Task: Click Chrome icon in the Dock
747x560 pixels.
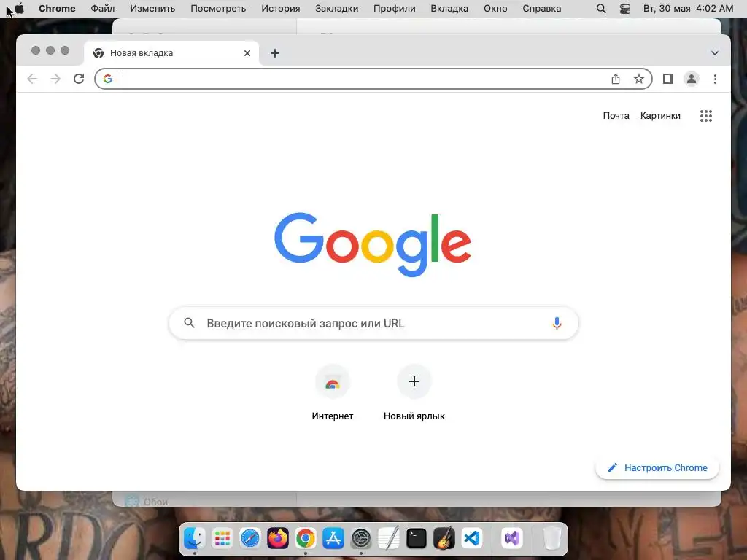Action: [306, 539]
